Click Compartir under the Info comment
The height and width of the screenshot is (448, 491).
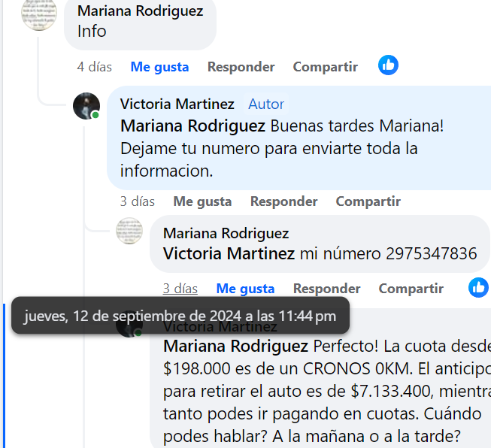326,67
